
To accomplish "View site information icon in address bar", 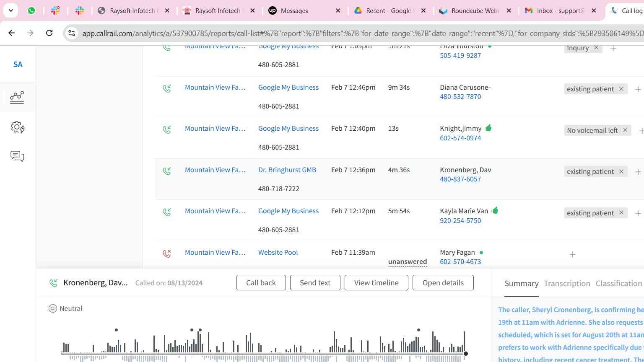I will click(x=72, y=33).
